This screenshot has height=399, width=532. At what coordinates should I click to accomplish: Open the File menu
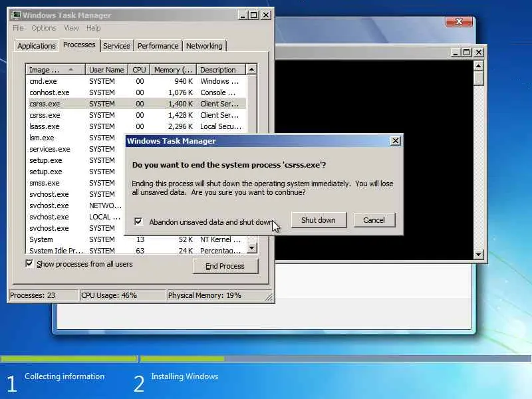19,28
